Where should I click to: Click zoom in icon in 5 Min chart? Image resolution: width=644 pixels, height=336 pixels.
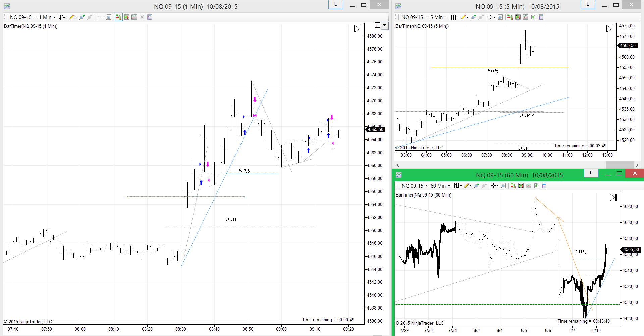[x=473, y=17]
